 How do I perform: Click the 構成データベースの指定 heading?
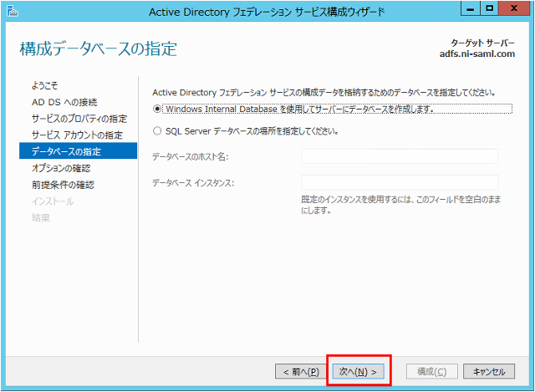(99, 48)
